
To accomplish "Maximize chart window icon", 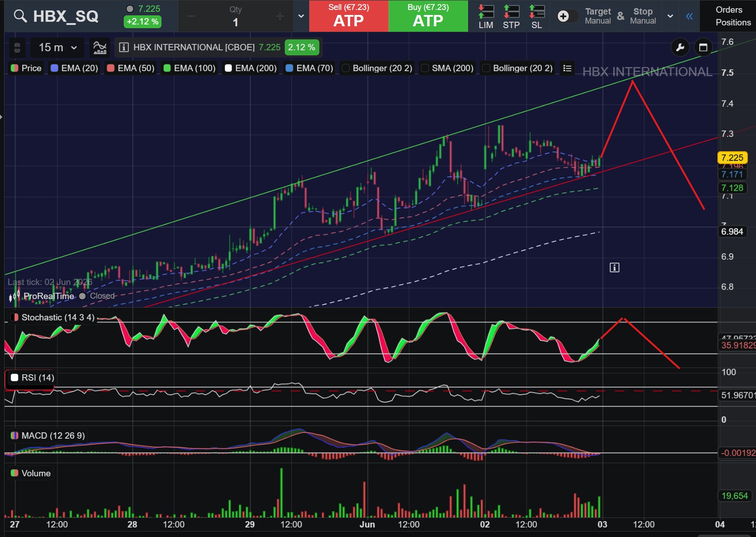I will pos(703,47).
